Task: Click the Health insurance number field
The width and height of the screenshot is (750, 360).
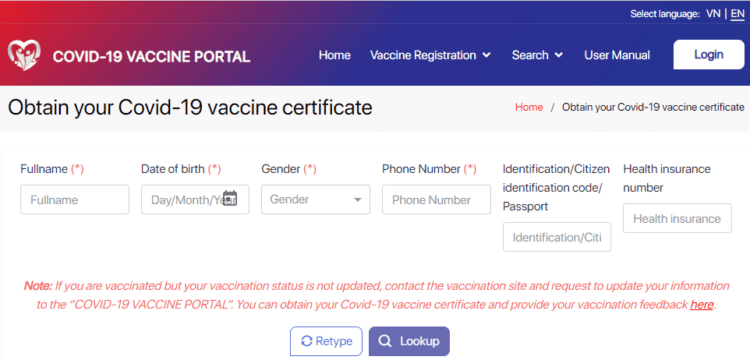Action: tap(677, 218)
